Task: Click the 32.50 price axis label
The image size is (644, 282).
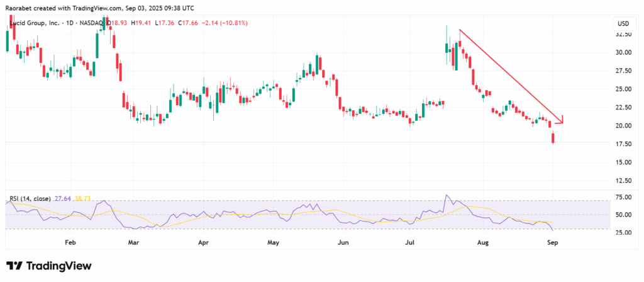Action: pos(623,35)
